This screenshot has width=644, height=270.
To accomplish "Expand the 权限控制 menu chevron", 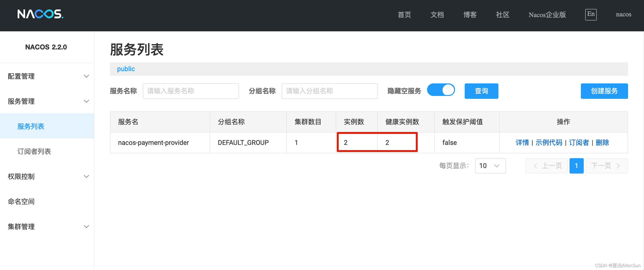I will click(x=86, y=176).
